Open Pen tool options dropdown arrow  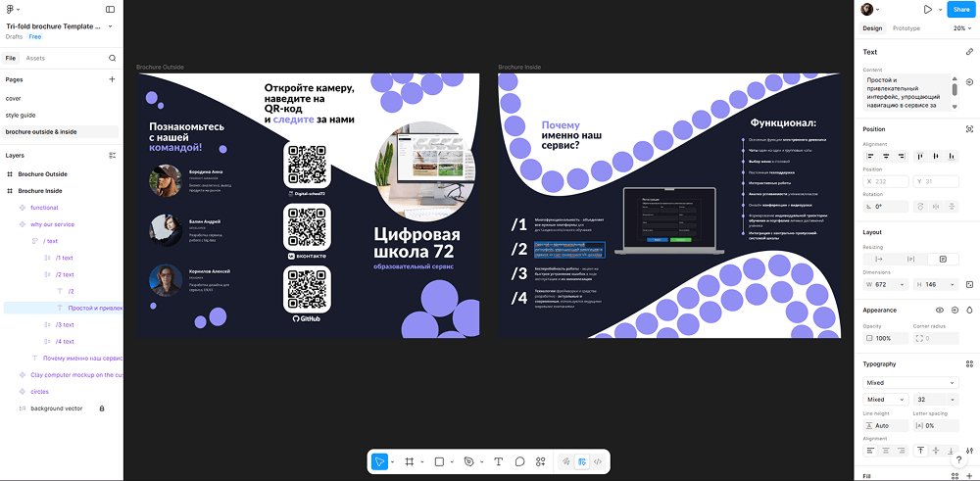coord(481,462)
